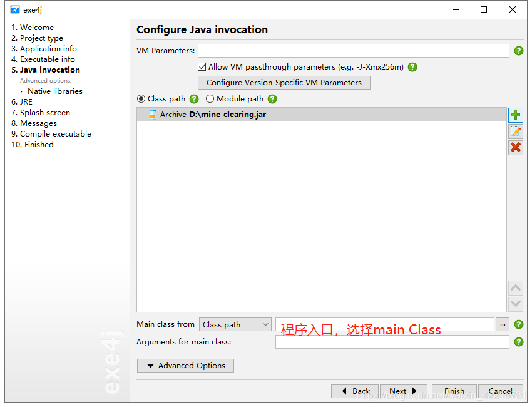Edit the selected class path entry
The width and height of the screenshot is (532, 407).
(515, 131)
